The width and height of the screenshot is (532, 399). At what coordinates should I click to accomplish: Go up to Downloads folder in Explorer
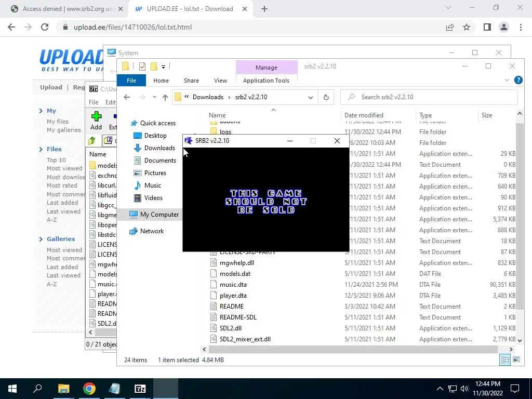[x=165, y=97]
